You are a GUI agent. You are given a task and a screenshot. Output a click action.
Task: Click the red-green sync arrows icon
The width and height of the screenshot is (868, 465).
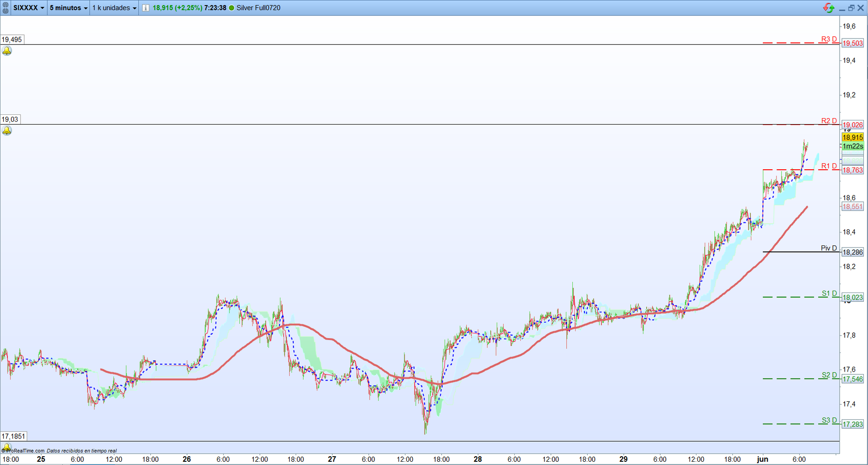[828, 8]
